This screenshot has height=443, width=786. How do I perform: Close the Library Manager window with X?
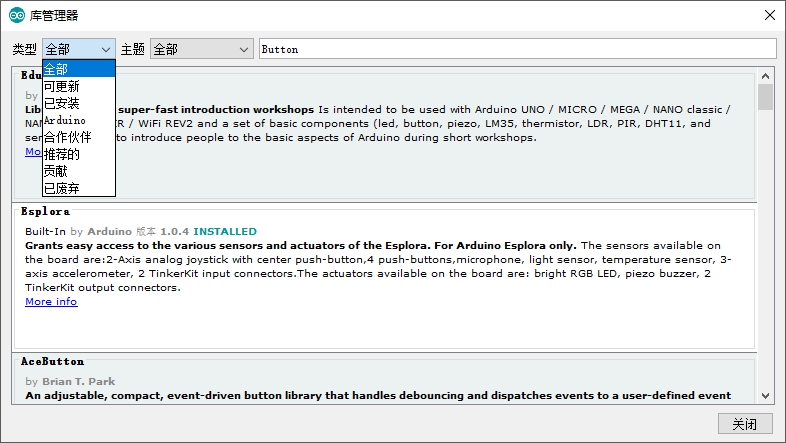coord(770,16)
